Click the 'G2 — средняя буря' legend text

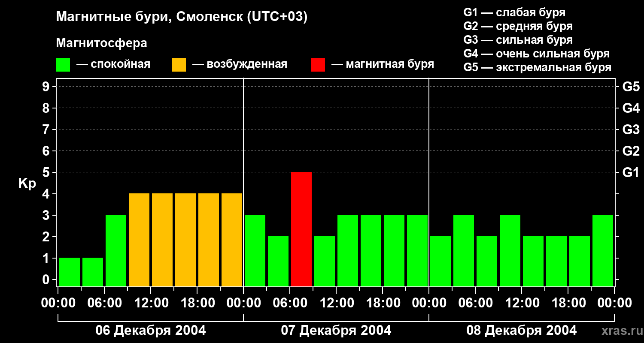click(x=518, y=26)
